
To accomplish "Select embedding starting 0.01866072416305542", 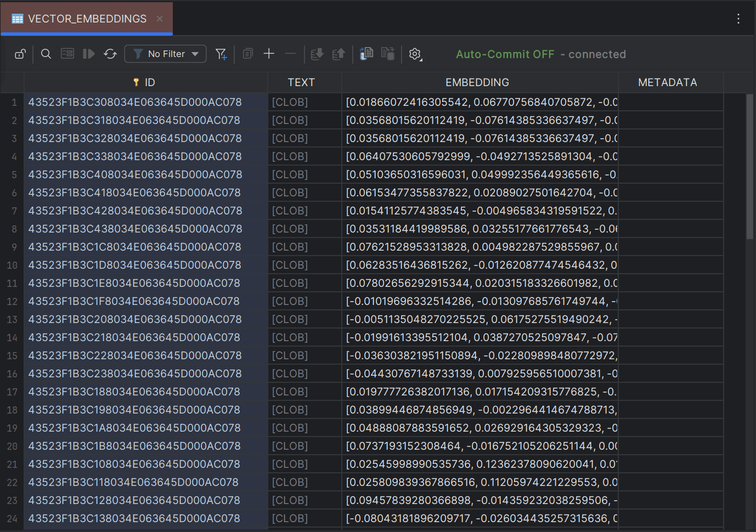I will pyautogui.click(x=480, y=102).
